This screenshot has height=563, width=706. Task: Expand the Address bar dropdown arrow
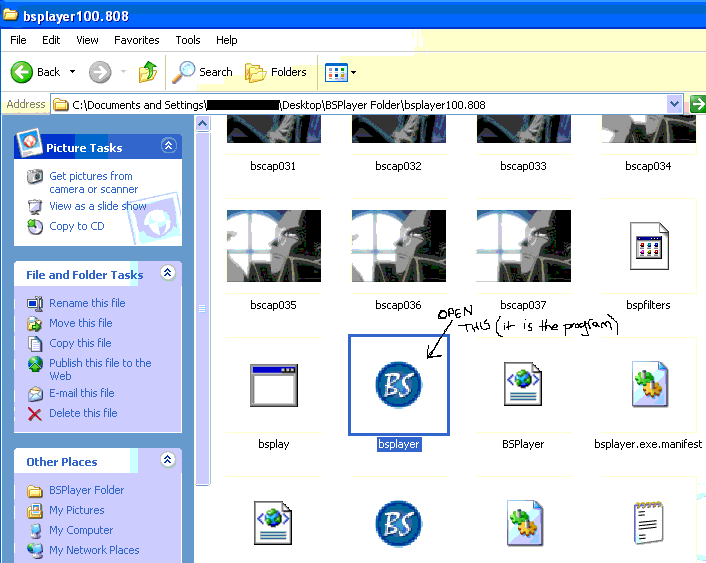click(x=674, y=104)
